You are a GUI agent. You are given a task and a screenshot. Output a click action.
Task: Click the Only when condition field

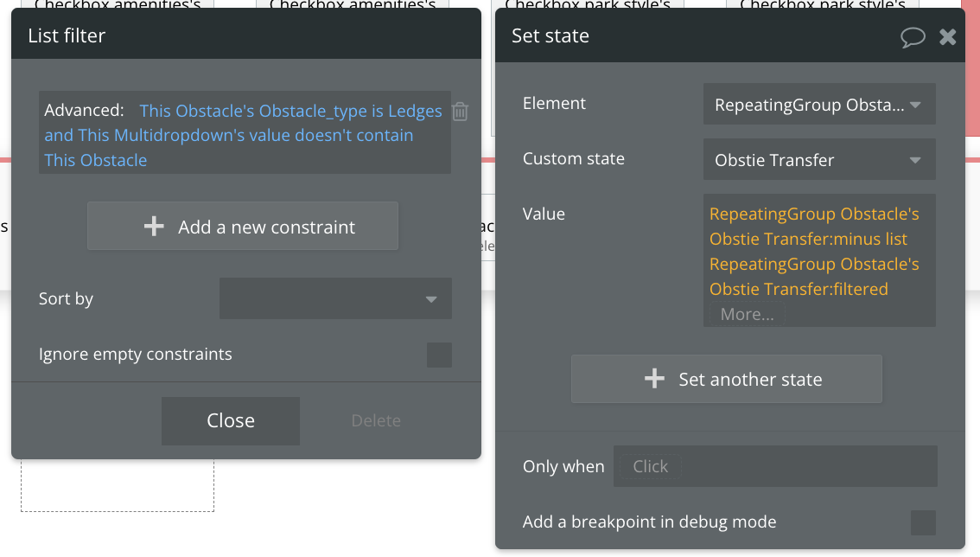coord(774,465)
